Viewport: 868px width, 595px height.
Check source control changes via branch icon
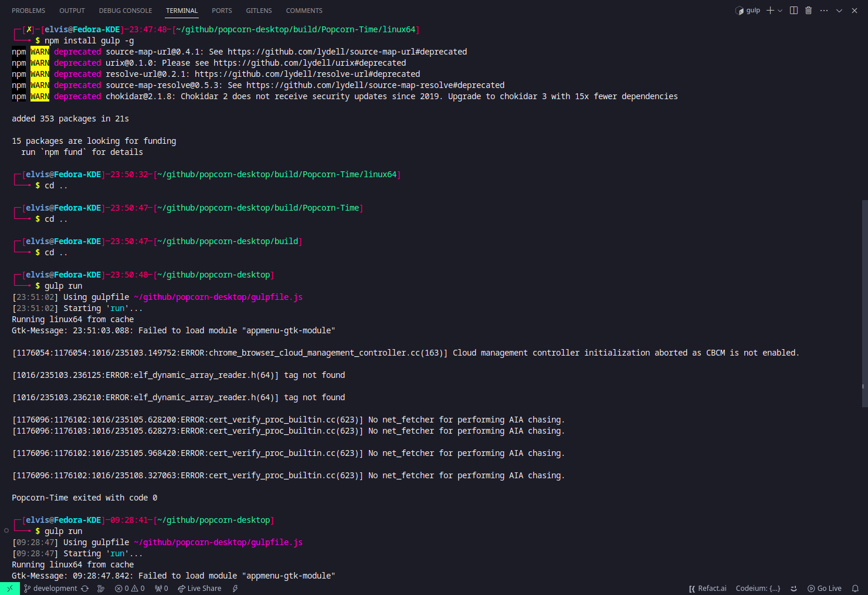(101, 588)
